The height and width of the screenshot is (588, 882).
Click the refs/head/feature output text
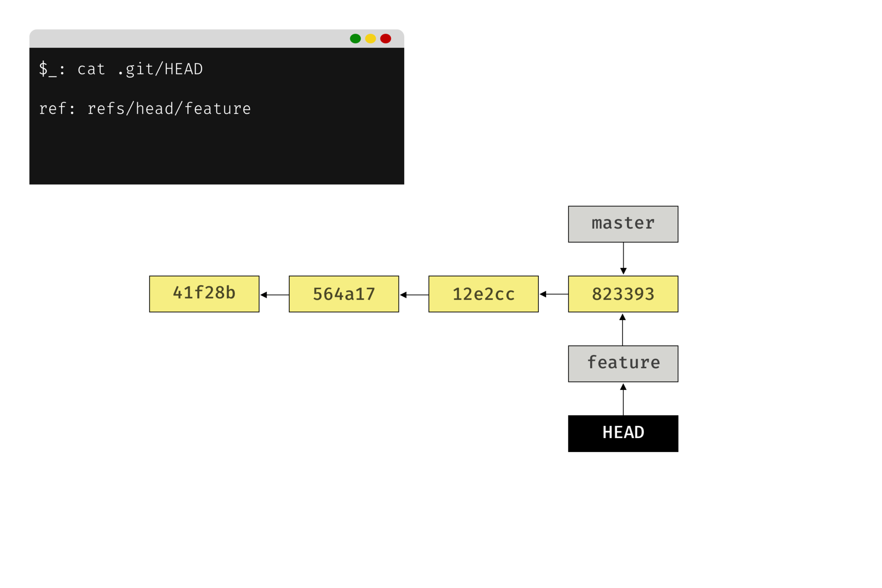point(169,109)
